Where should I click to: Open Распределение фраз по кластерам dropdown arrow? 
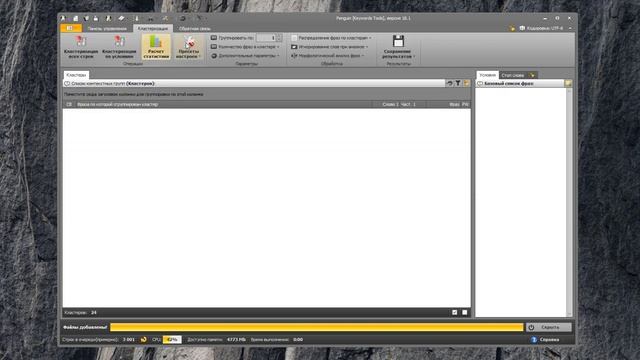(370, 38)
